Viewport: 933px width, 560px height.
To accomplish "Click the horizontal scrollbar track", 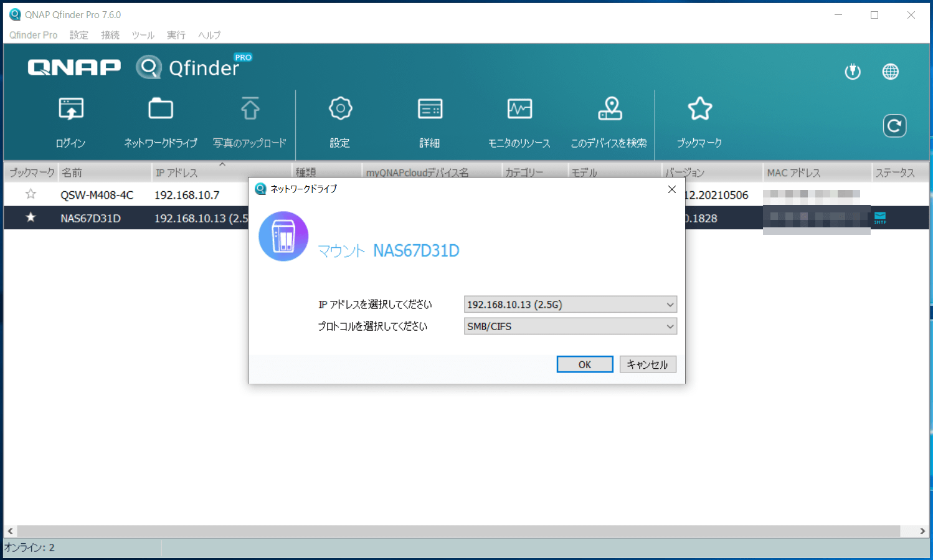I will coord(458,531).
